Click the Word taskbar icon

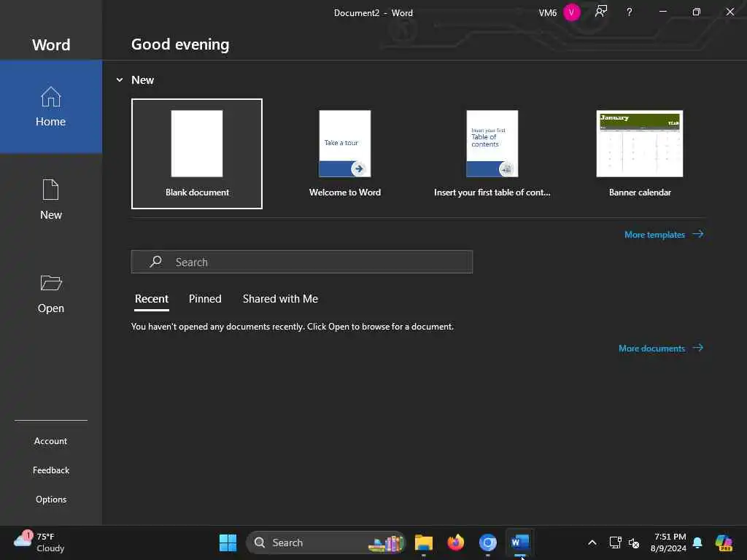pyautogui.click(x=519, y=542)
